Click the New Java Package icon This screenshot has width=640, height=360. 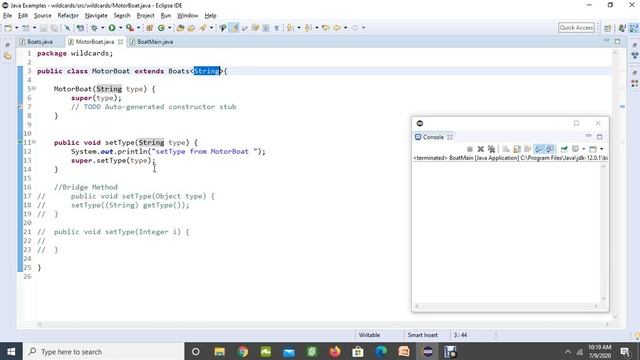click(x=149, y=28)
